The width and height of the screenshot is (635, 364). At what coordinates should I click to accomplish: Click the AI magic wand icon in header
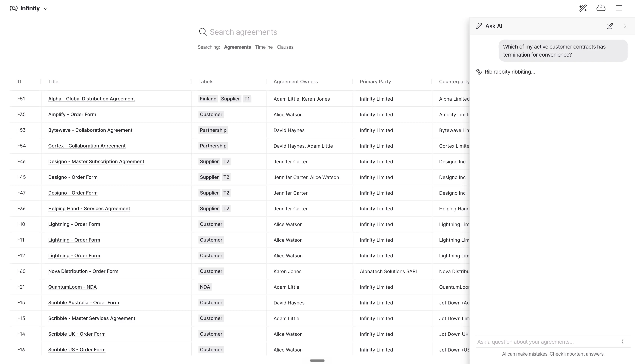click(x=583, y=8)
